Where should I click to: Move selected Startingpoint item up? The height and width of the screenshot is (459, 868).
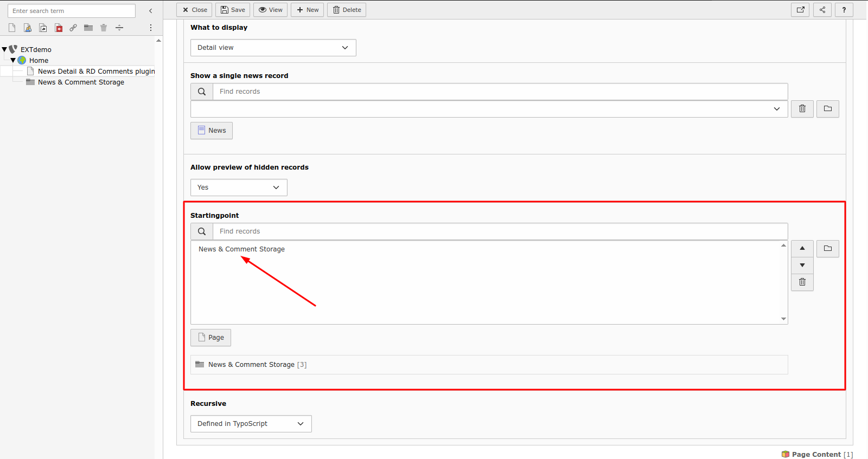coord(802,248)
